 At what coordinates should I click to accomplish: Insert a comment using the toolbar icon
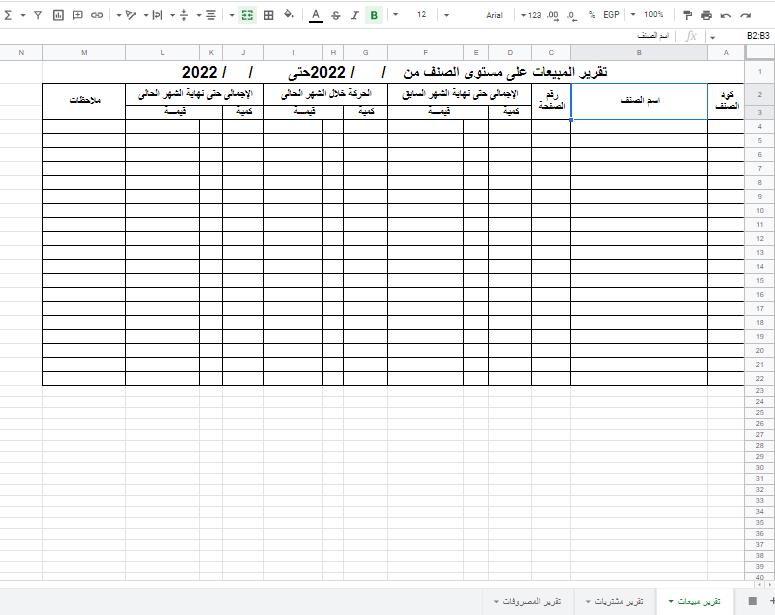click(78, 15)
